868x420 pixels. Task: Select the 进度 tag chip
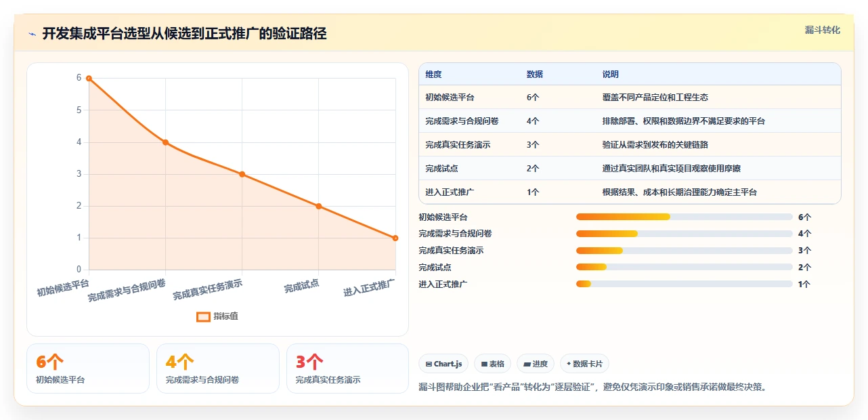coord(536,364)
